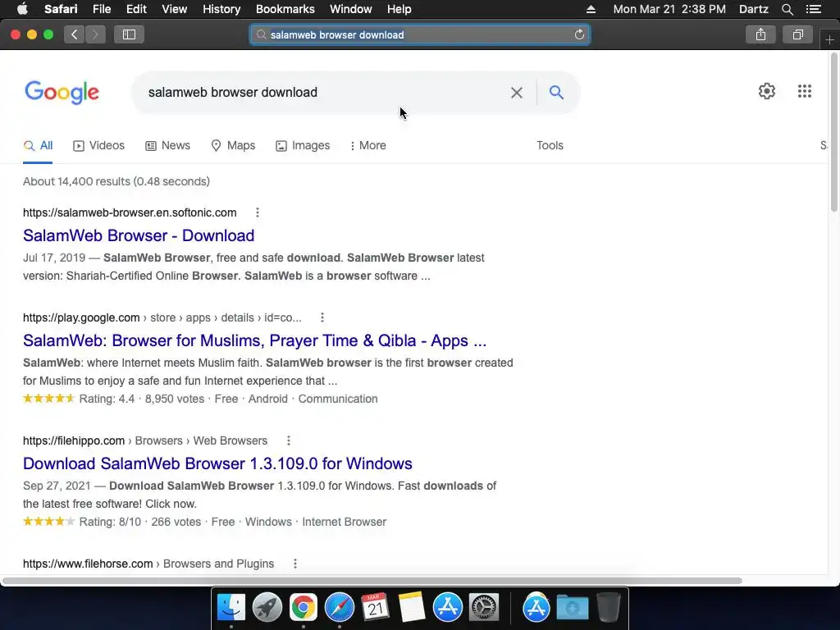Image resolution: width=840 pixels, height=630 pixels.
Task: Open System Preferences from Dock
Action: (484, 608)
